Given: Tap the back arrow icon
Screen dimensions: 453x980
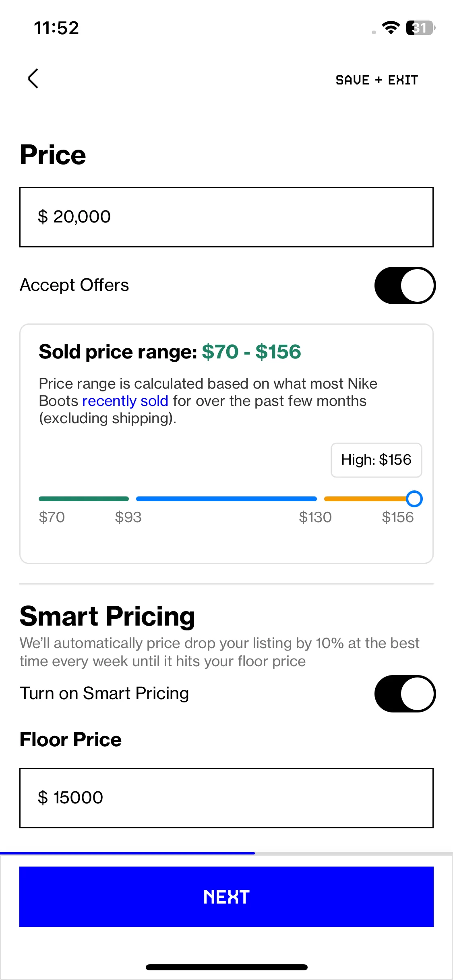Looking at the screenshot, I should pos(33,78).
